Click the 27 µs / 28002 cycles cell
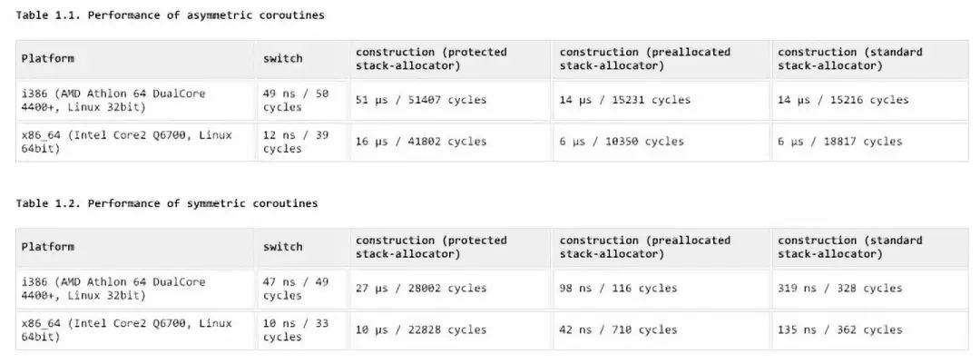The image size is (980, 364). (x=421, y=289)
